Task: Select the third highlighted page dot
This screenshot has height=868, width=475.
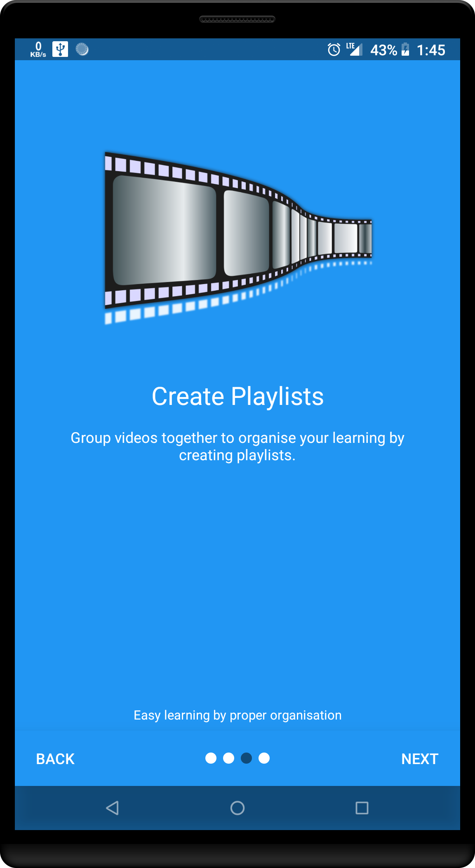Action: 246,758
